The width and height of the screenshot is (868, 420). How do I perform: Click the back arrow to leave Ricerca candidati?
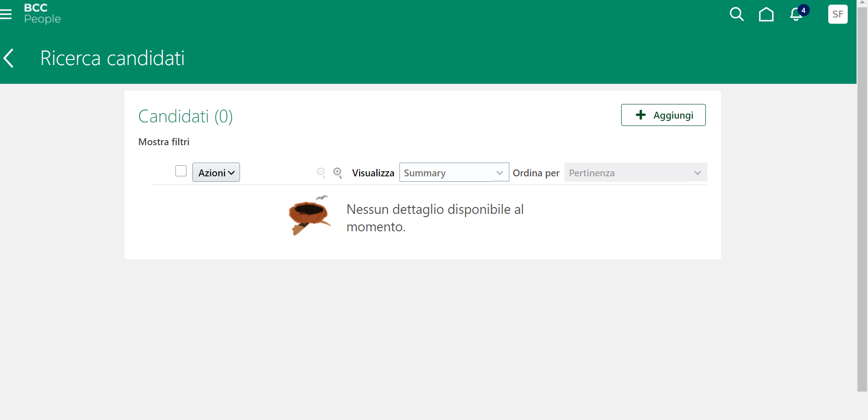8,58
